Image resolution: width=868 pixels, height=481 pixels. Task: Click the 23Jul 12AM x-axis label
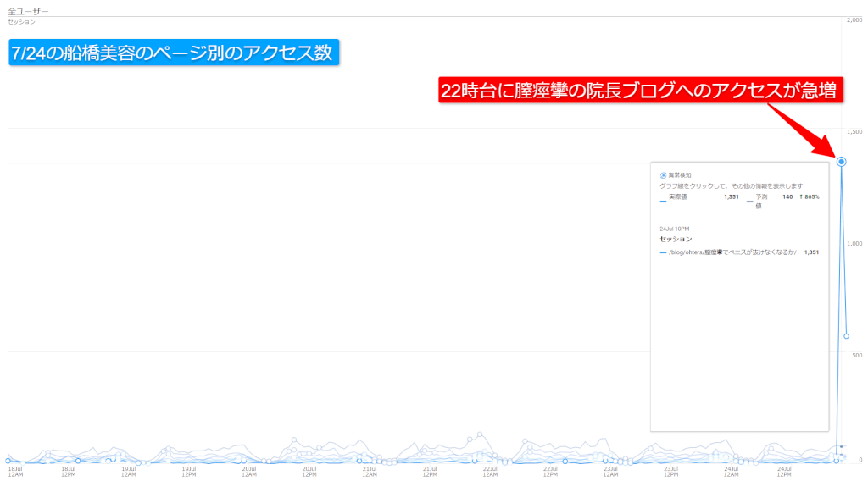pos(610,472)
